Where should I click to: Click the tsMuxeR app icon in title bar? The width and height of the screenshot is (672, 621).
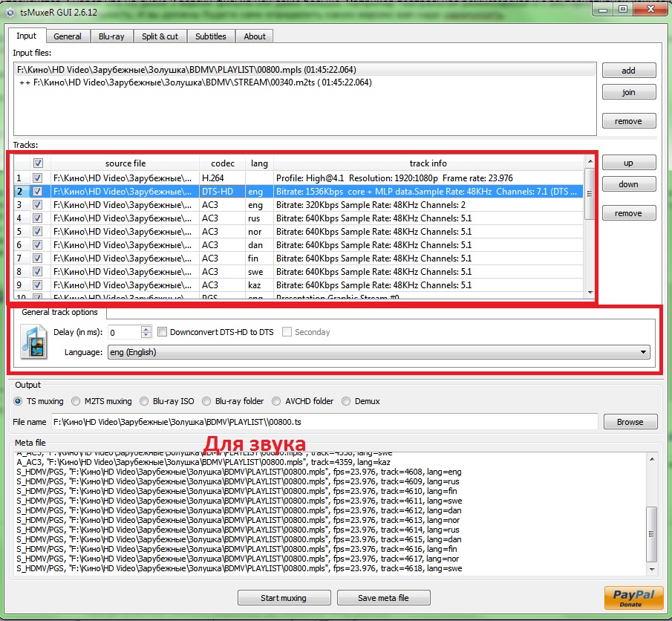[10, 13]
